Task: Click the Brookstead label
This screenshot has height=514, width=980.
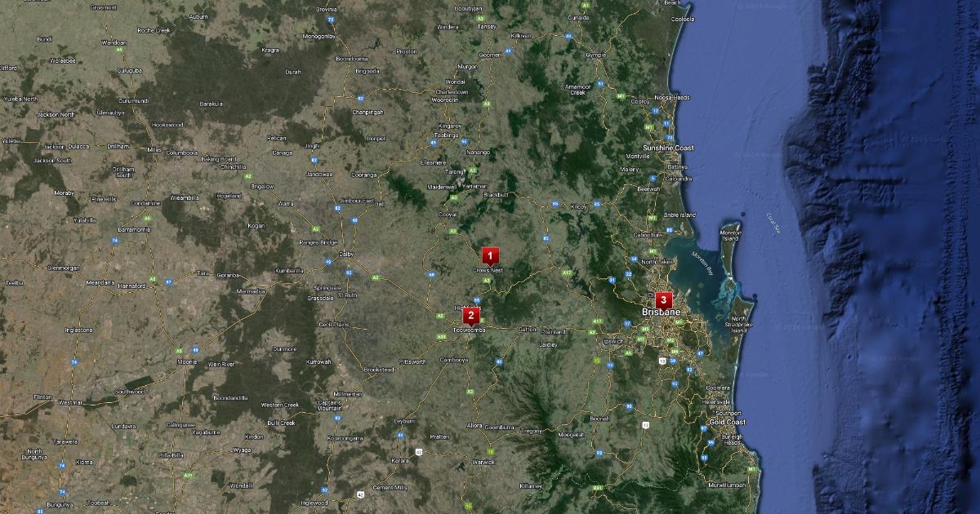Action: click(379, 370)
